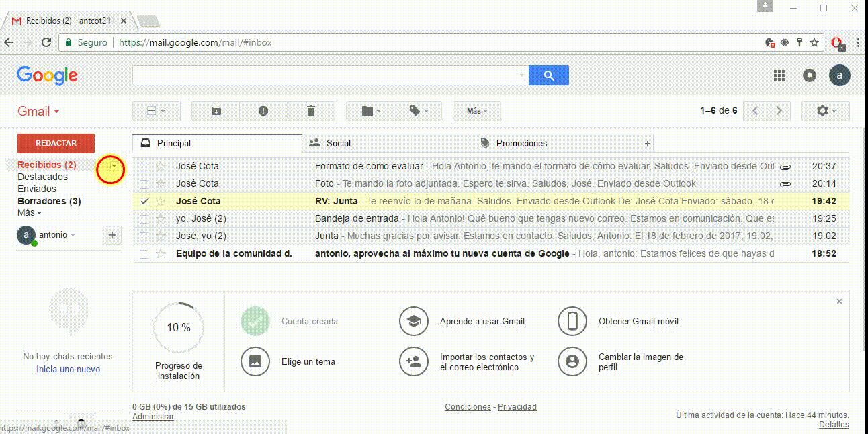868x434 pixels.
Task: Click attachment clip on the Foto email
Action: tap(785, 184)
